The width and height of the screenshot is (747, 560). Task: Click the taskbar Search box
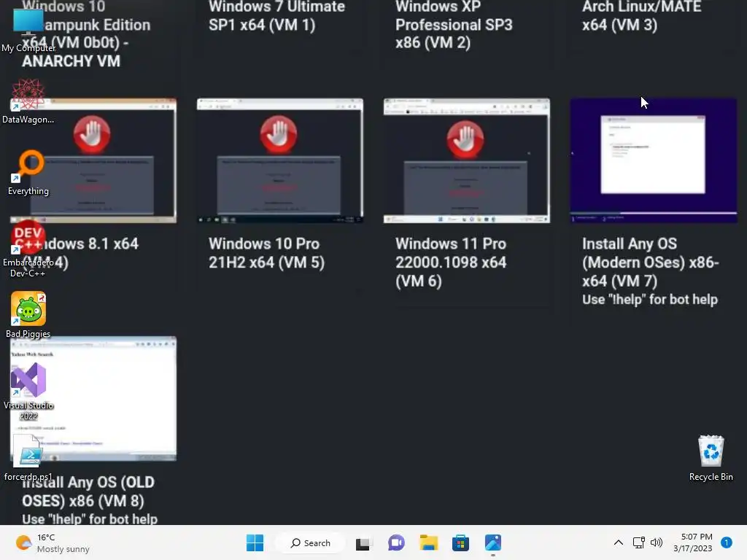coord(311,542)
